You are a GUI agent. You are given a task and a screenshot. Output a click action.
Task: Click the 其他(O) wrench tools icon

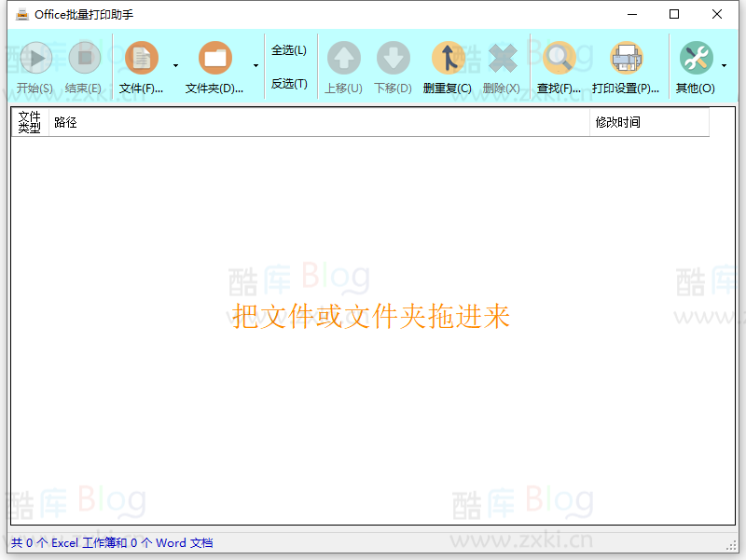click(698, 57)
